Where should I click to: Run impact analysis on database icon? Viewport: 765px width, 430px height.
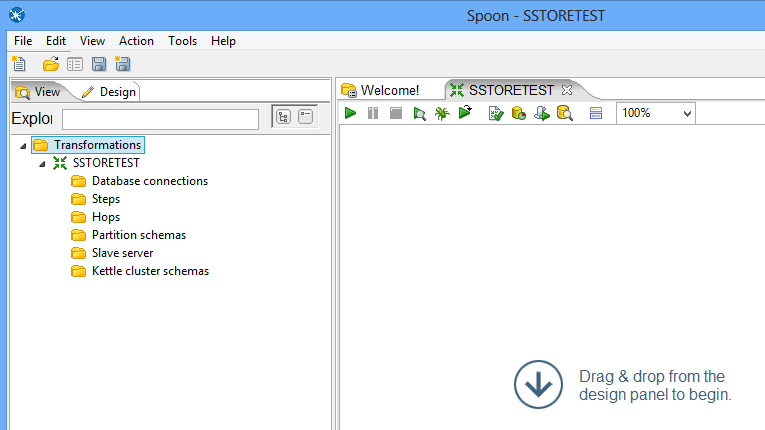(x=519, y=114)
